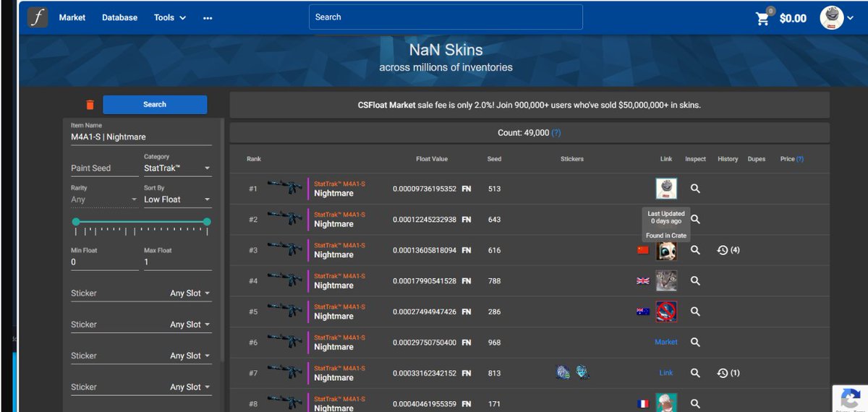Focus the Item Name field
The image size is (868, 412).
(x=141, y=137)
